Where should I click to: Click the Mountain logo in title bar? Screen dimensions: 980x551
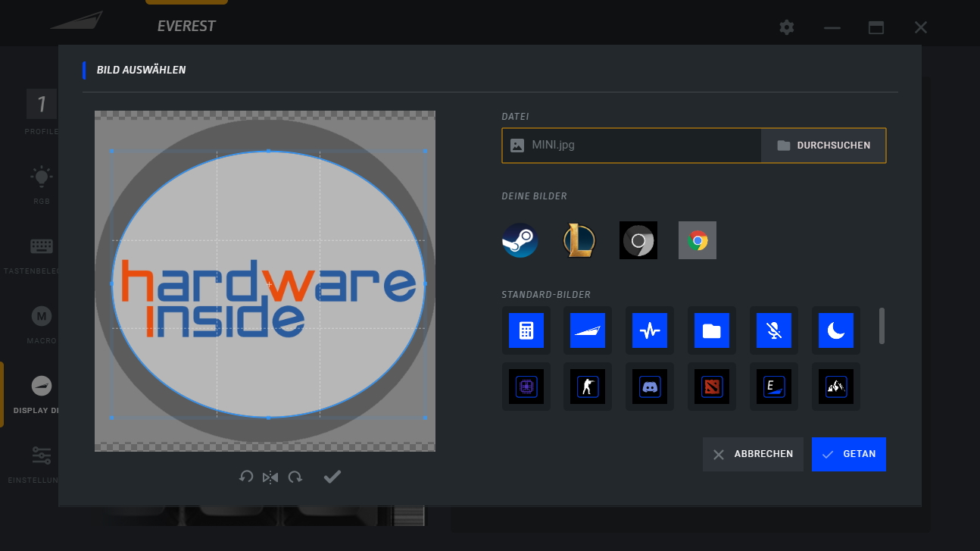coord(76,21)
